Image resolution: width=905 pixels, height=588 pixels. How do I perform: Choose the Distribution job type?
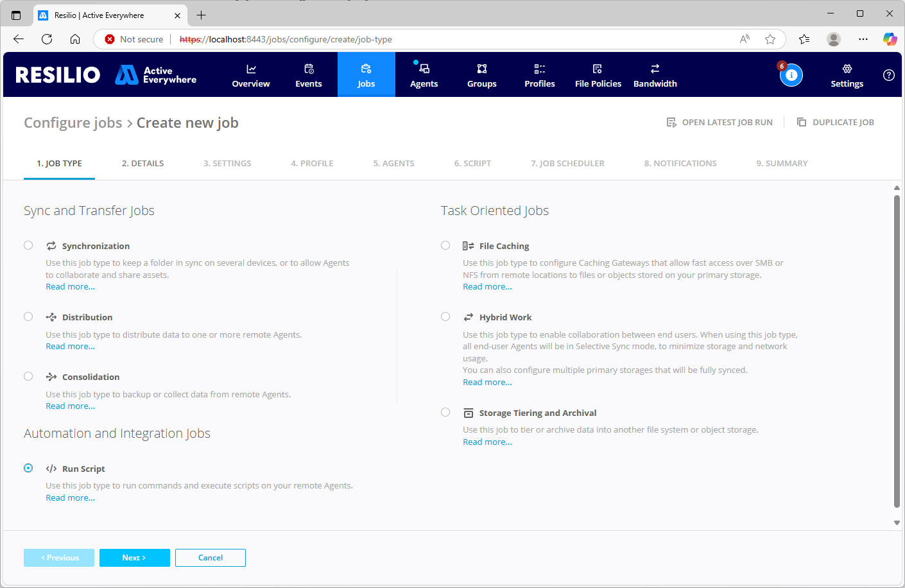click(x=28, y=316)
